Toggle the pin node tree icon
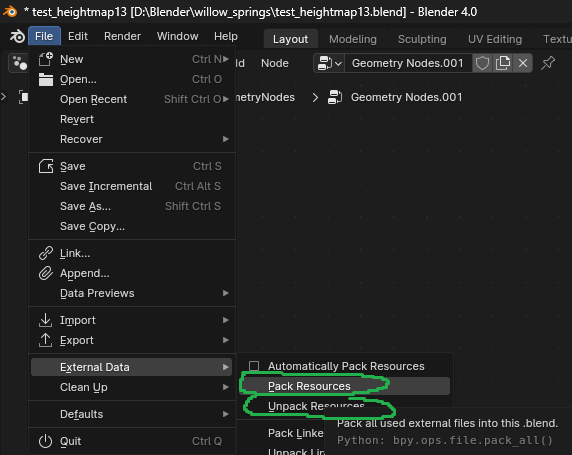 coord(548,63)
